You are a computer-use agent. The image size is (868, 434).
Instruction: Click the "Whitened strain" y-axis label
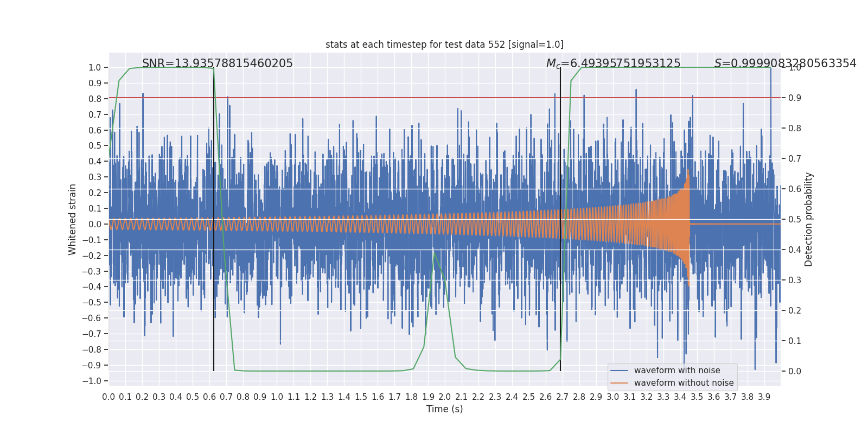72,219
